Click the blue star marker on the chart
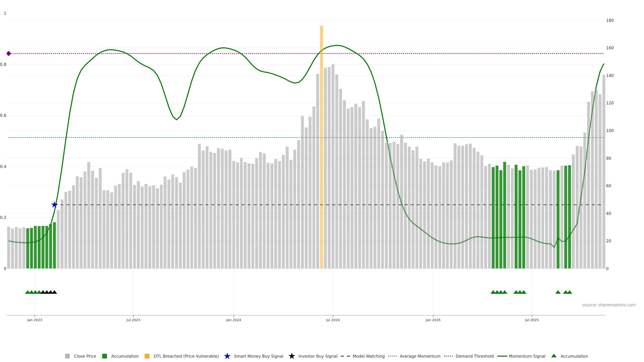Screen dimensions: 644x362 coord(54,205)
